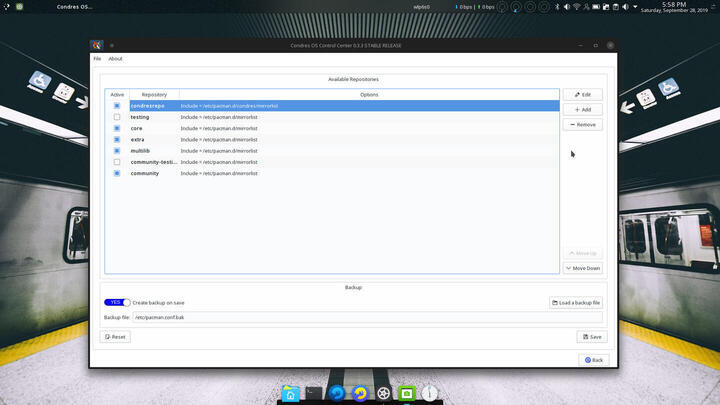Open the launcher icon in top-left corner
Viewport: 720px width, 405px height.
[6, 6]
